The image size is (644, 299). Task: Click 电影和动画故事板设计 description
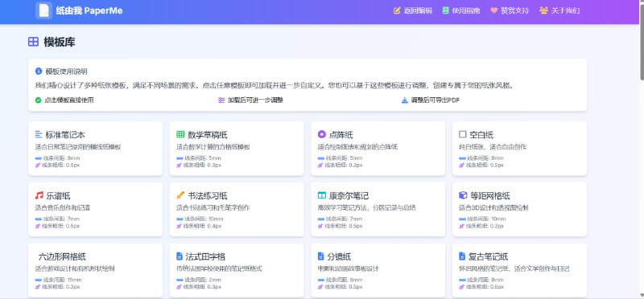click(349, 269)
